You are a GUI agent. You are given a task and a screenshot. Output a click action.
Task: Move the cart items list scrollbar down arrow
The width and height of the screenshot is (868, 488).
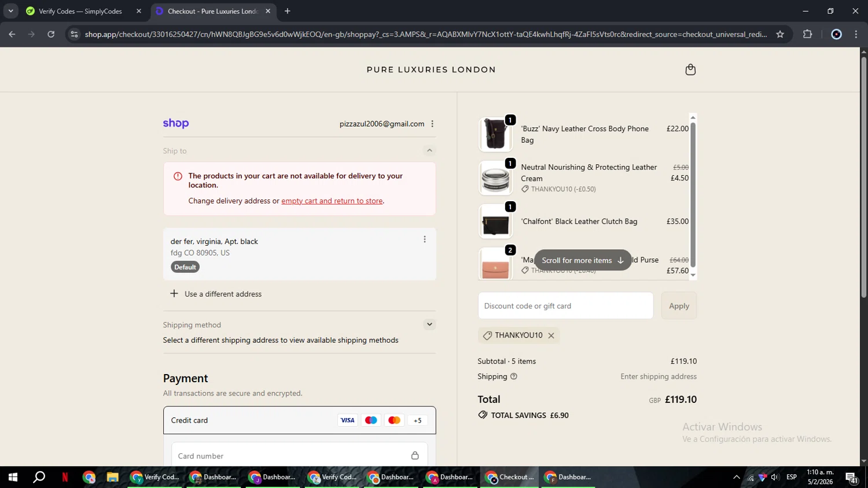pyautogui.click(x=693, y=275)
